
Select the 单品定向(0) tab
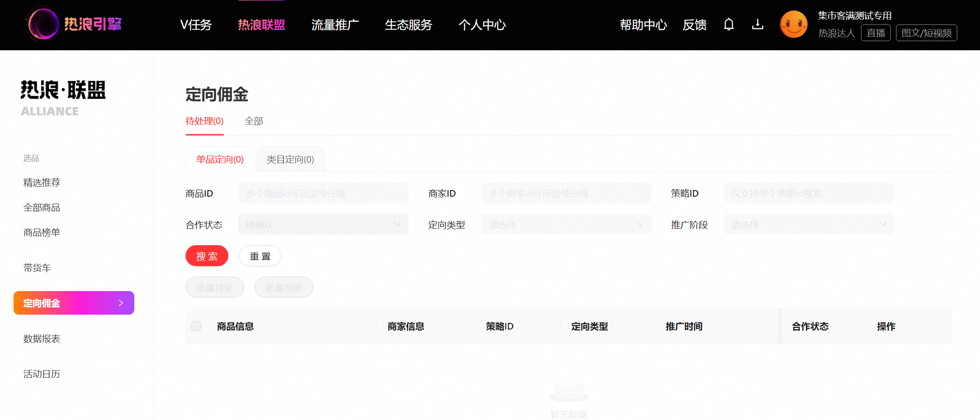pos(220,159)
